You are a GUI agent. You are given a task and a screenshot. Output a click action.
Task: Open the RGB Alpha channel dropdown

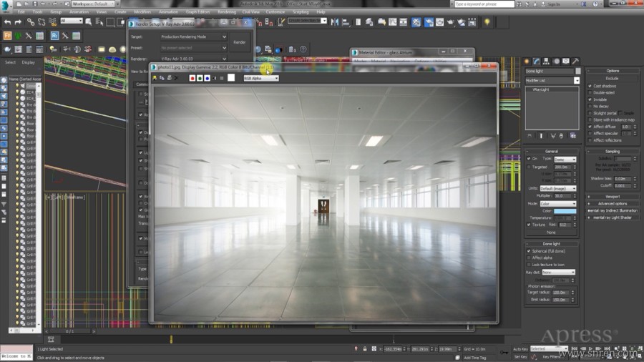point(261,78)
